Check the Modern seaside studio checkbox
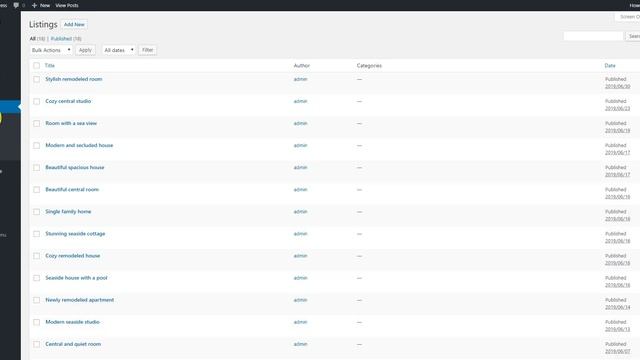The height and width of the screenshot is (360, 640). 37,322
